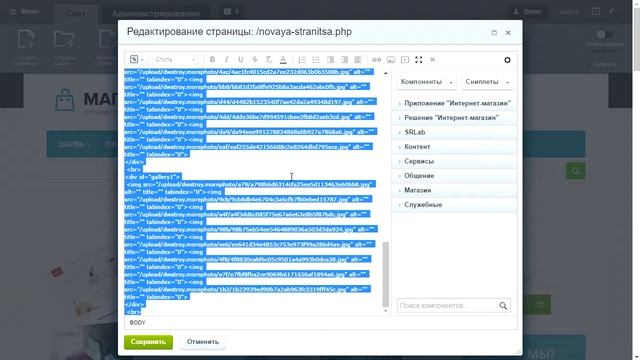
Task: Insert a video via play icon
Action: click(x=405, y=60)
